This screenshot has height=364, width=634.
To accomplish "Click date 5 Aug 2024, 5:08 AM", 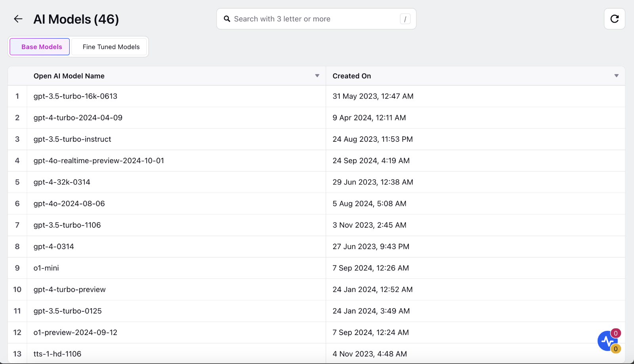I will [369, 204].
